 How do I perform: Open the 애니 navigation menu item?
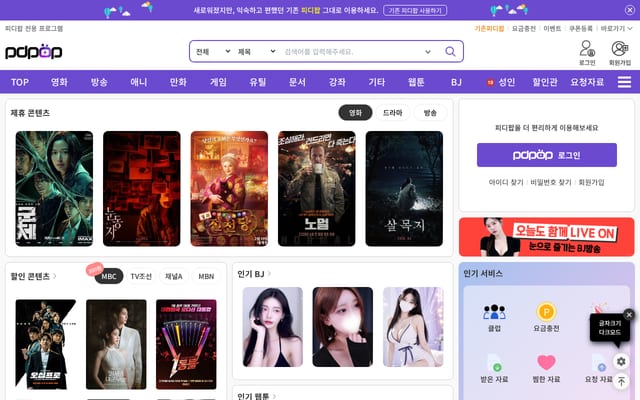click(139, 82)
